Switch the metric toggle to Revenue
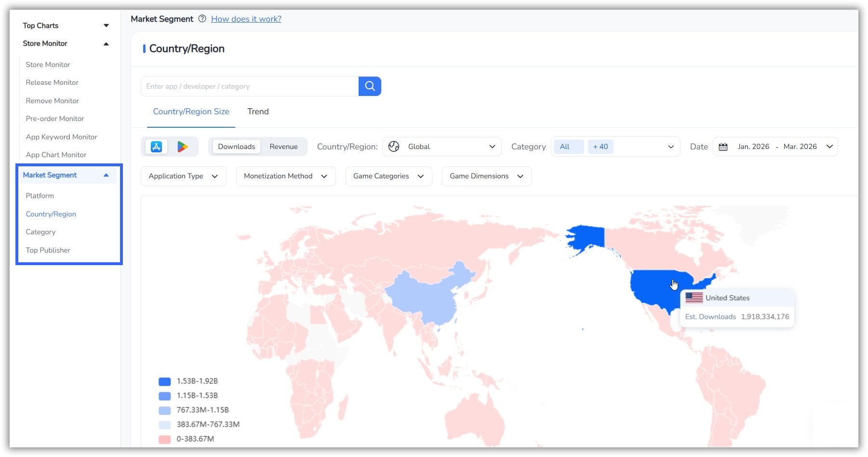The width and height of the screenshot is (868, 457). 283,146
